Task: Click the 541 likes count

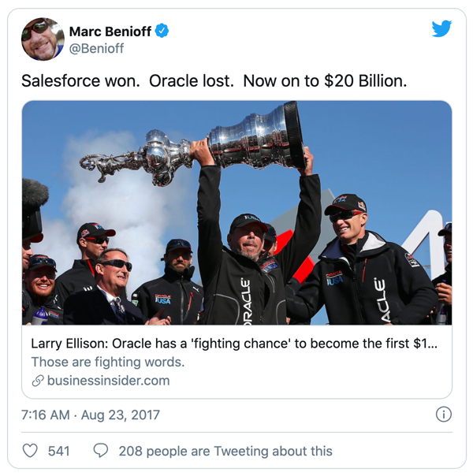Action: [58, 452]
